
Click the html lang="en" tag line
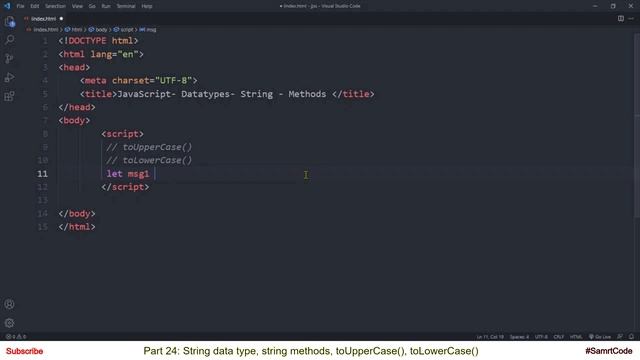click(x=101, y=54)
